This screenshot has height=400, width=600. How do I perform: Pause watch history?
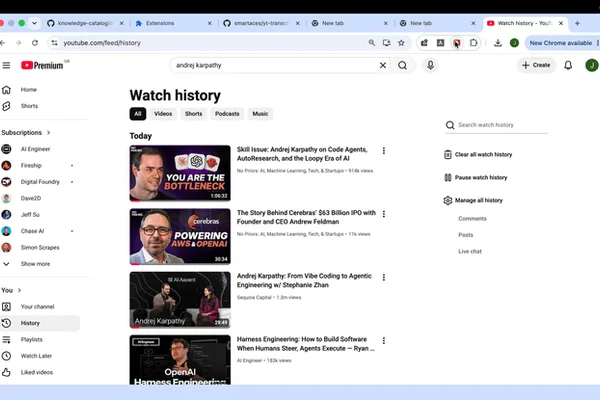point(476,178)
